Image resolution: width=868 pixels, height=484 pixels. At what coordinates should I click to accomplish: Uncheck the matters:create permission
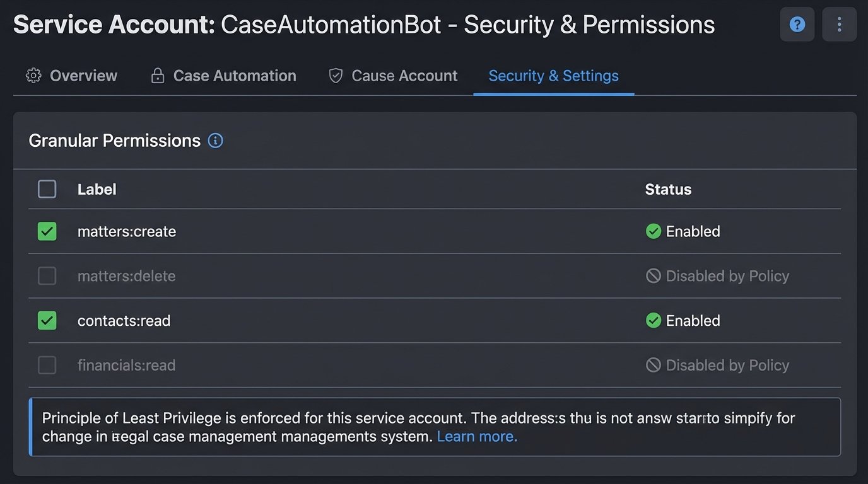47,231
